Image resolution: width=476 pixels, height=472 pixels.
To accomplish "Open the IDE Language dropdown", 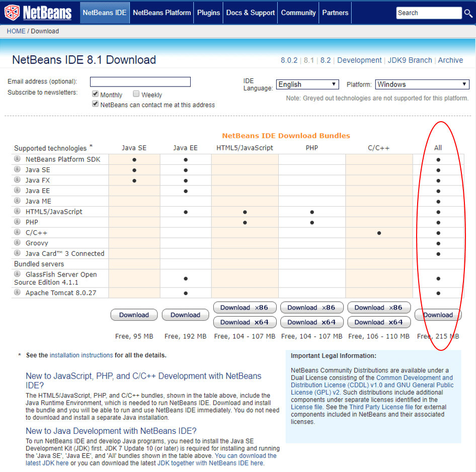I will pyautogui.click(x=307, y=84).
